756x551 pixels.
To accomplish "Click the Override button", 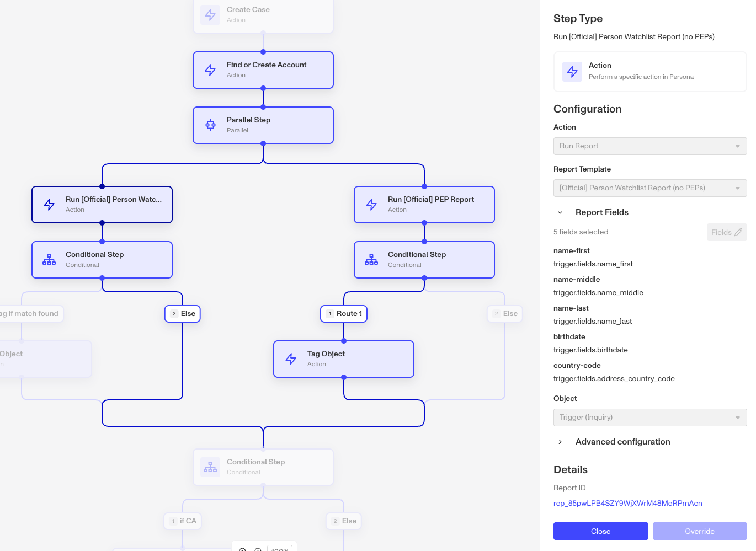I will coord(700,531).
